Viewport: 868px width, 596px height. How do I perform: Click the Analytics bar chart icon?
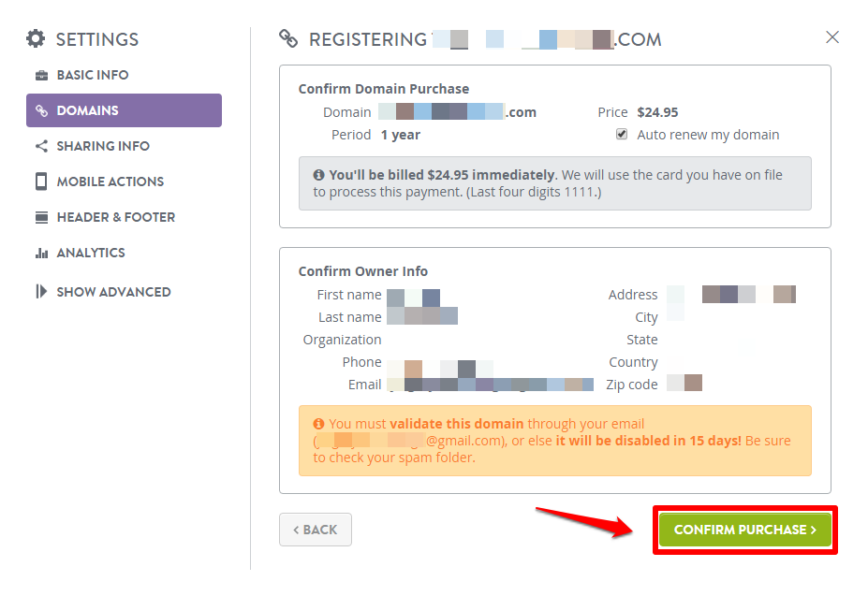pos(41,253)
